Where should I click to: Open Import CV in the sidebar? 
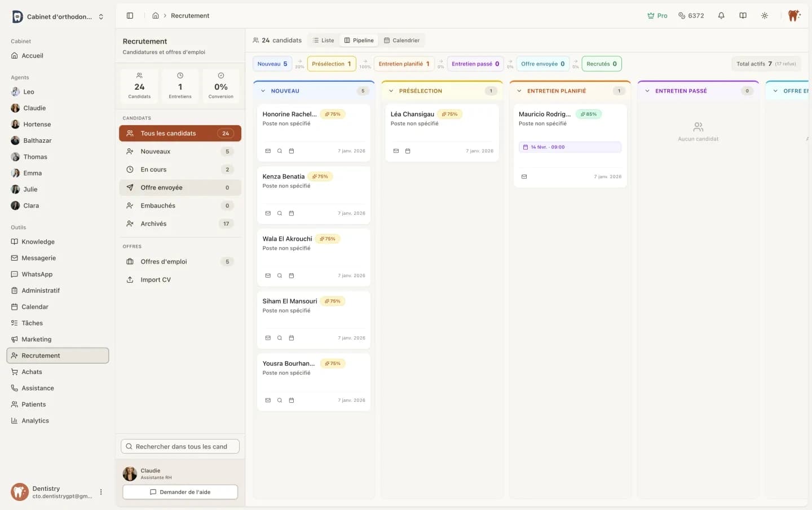155,280
